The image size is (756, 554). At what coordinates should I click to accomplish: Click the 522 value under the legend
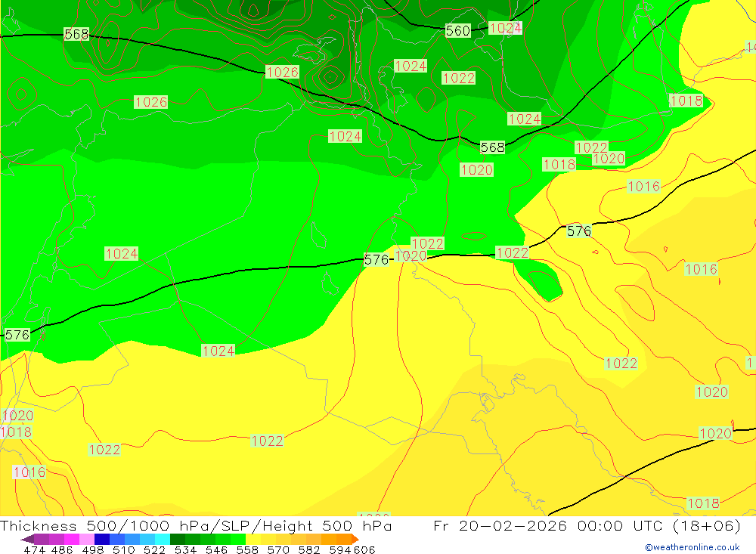(154, 549)
